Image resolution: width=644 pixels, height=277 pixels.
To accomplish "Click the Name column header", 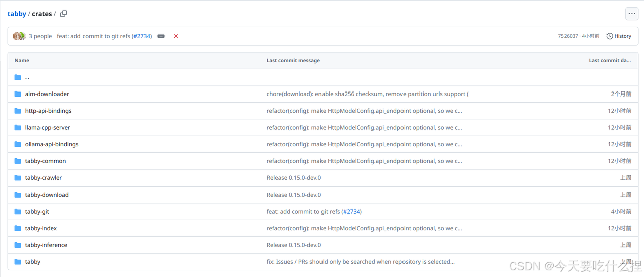I will pyautogui.click(x=22, y=60).
